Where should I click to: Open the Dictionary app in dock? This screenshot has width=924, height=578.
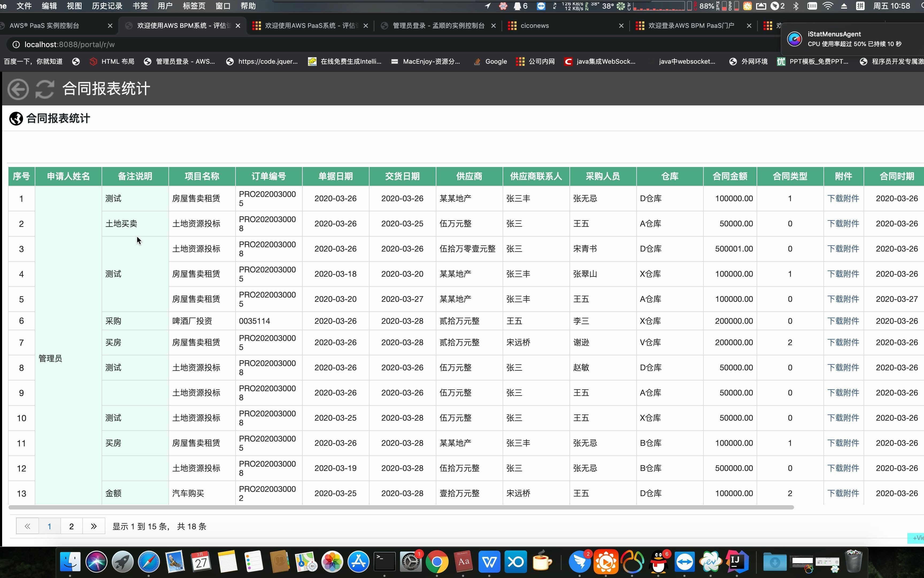pyautogui.click(x=463, y=562)
